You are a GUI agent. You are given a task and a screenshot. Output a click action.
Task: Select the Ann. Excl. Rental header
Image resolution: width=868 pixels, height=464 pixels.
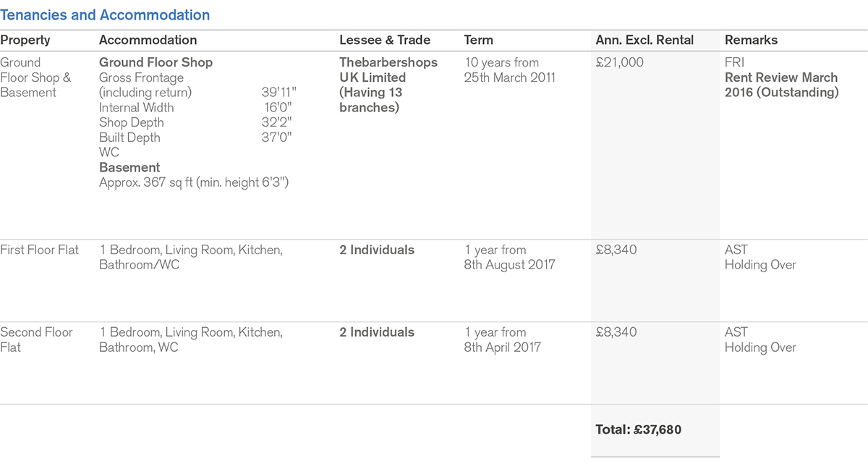point(644,41)
